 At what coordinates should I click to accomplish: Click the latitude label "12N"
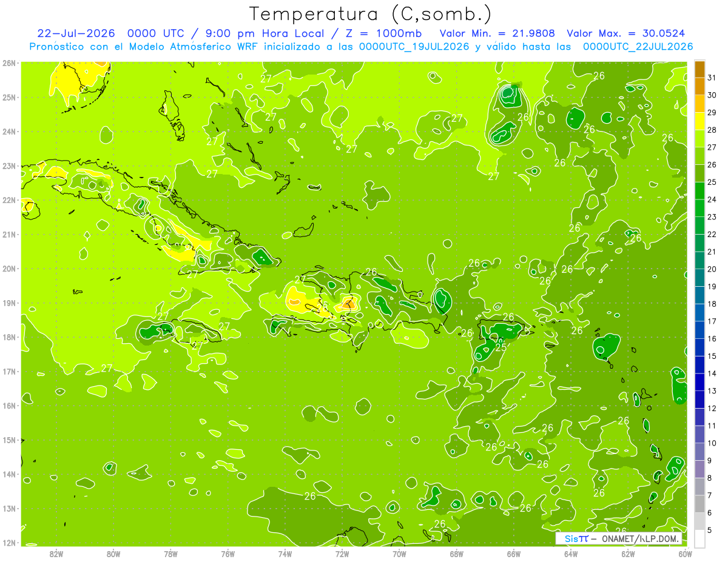(x=9, y=543)
